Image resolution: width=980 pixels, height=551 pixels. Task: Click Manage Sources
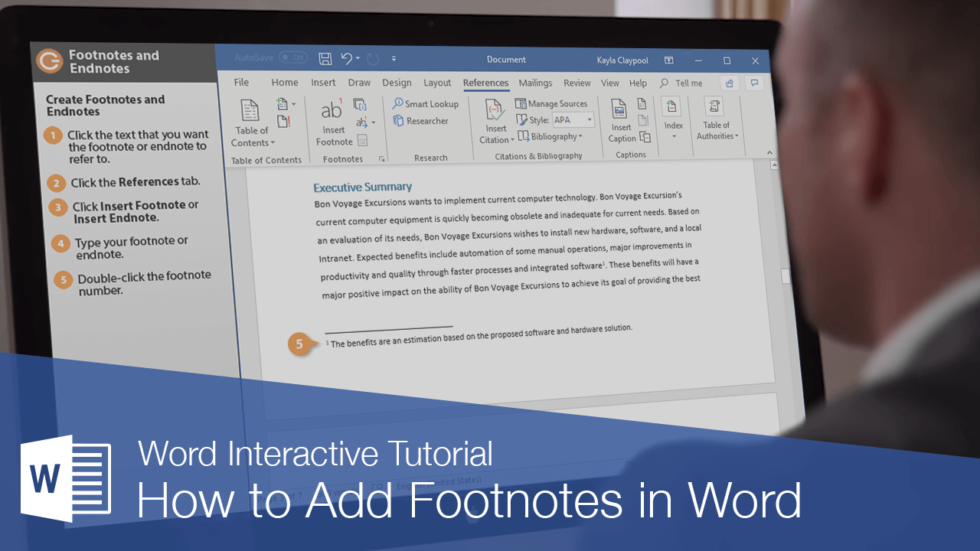[553, 103]
